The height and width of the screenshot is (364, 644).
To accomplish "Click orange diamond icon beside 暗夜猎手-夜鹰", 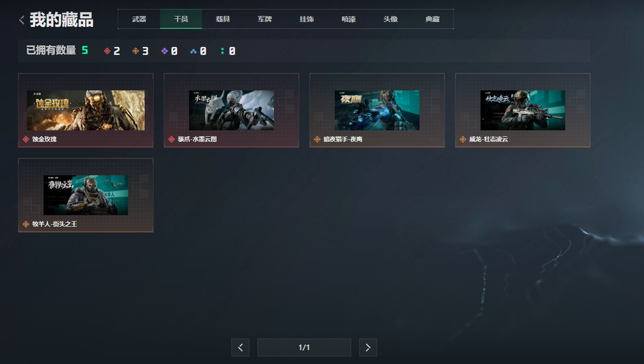I will [x=317, y=139].
